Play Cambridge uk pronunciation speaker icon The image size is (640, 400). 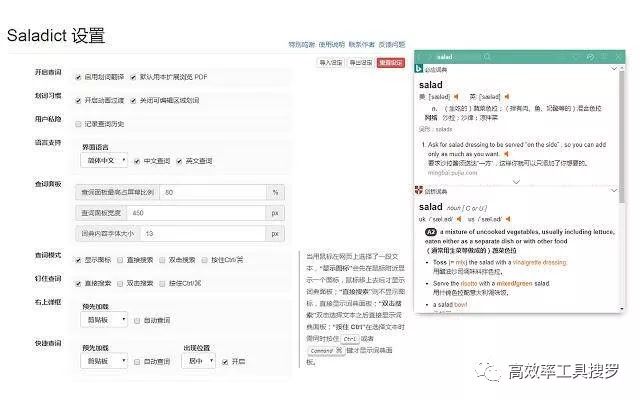click(x=459, y=219)
